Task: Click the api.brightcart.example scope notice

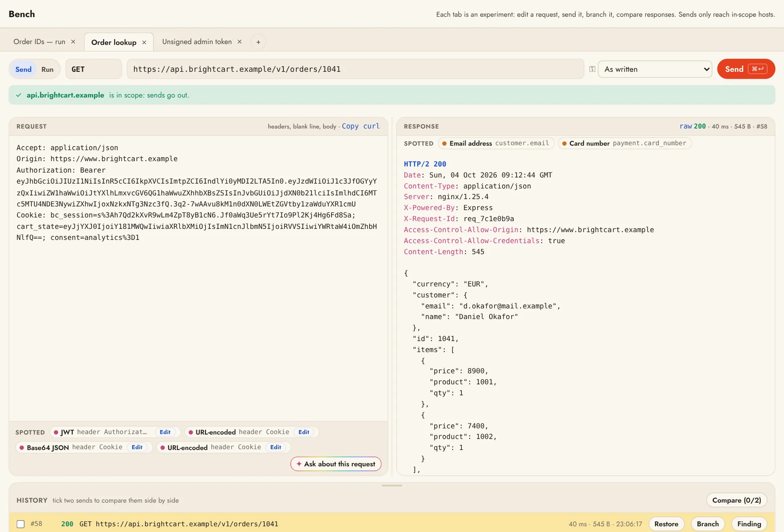Action: pos(392,95)
